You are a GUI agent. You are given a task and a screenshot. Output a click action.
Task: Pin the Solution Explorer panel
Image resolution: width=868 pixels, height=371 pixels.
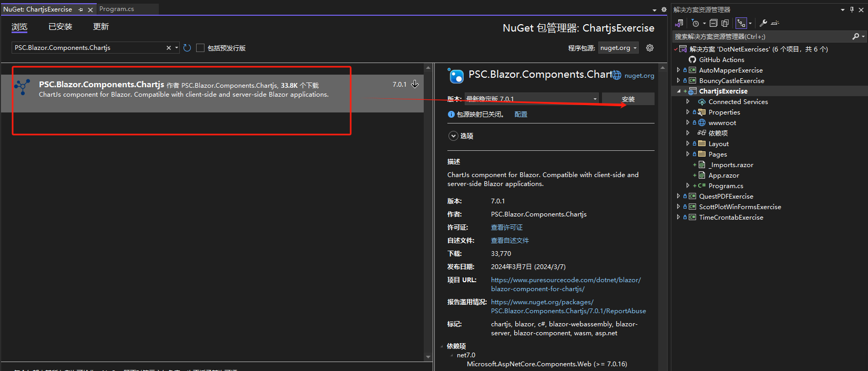(852, 9)
